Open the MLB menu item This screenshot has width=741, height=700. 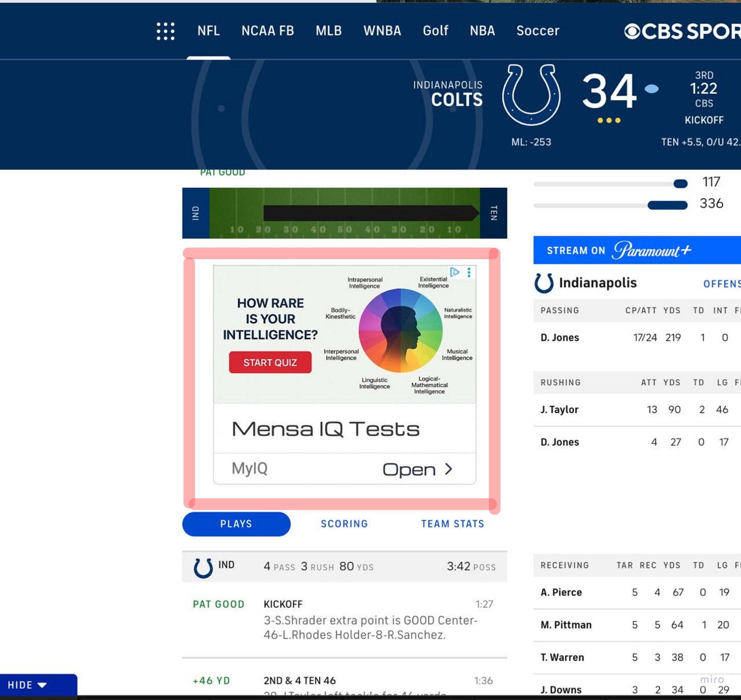tap(329, 31)
